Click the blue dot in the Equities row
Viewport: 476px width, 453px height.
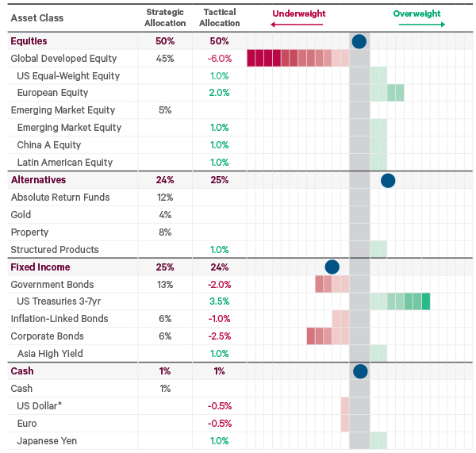tap(359, 41)
